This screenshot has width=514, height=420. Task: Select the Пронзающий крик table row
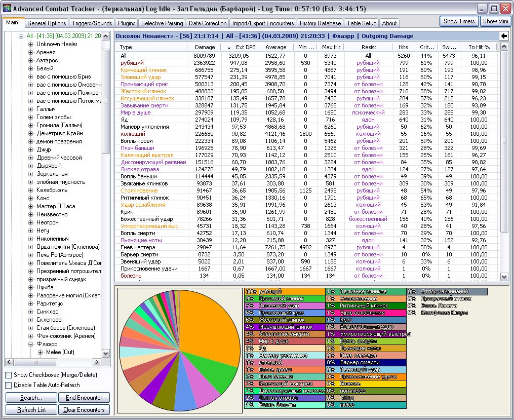pyautogui.click(x=307, y=84)
